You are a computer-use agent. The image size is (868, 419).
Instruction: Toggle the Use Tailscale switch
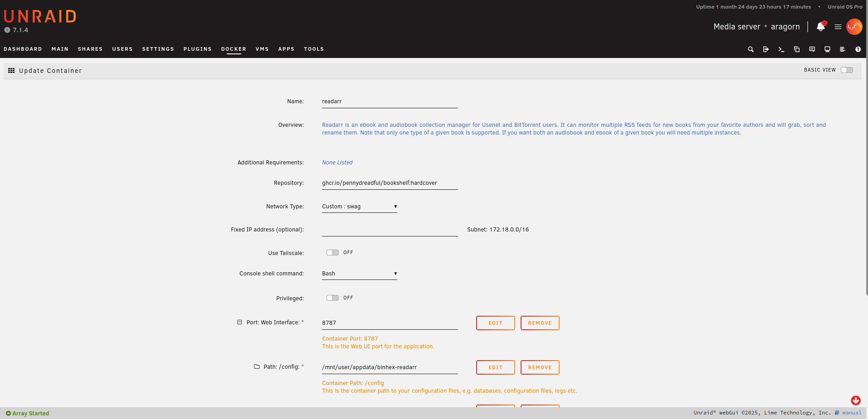(x=332, y=252)
